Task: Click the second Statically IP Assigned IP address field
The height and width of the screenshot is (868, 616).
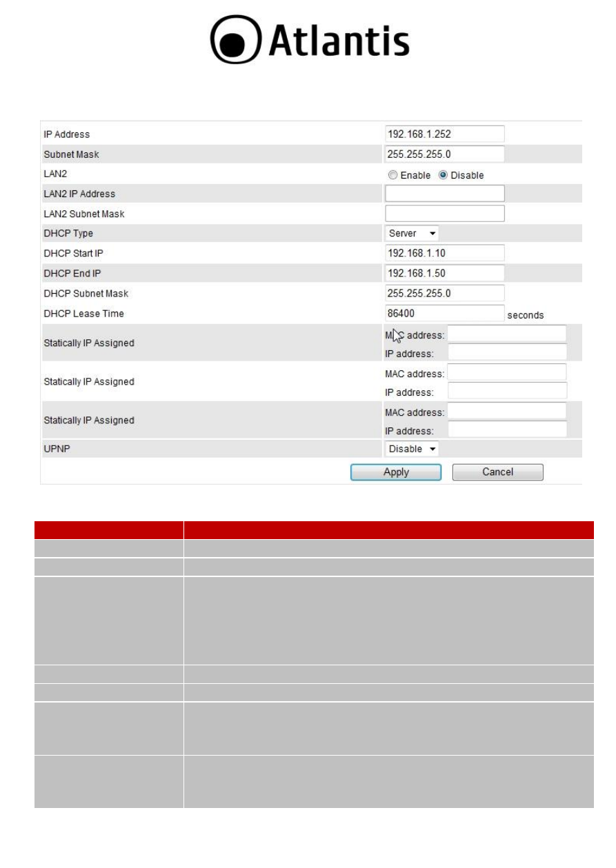Action: (507, 391)
